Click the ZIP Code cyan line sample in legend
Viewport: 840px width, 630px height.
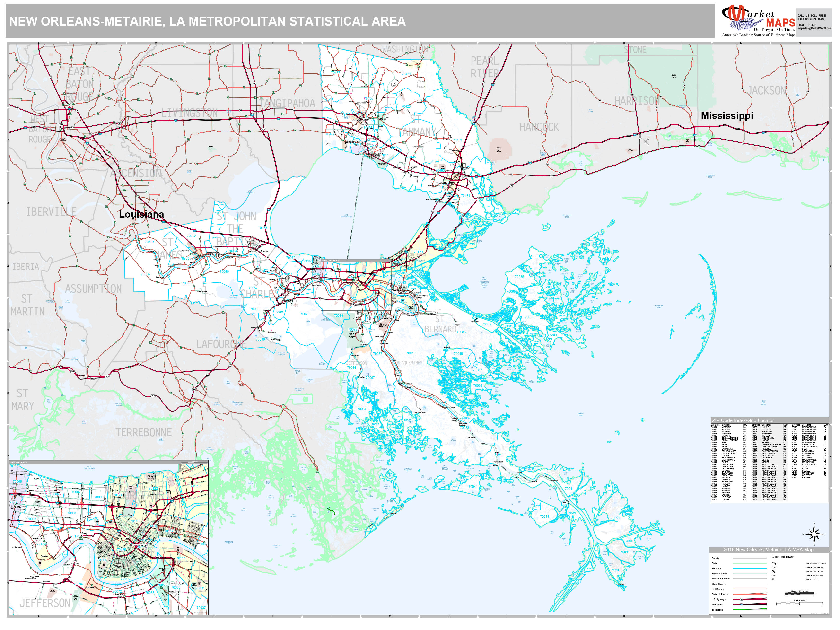click(750, 569)
